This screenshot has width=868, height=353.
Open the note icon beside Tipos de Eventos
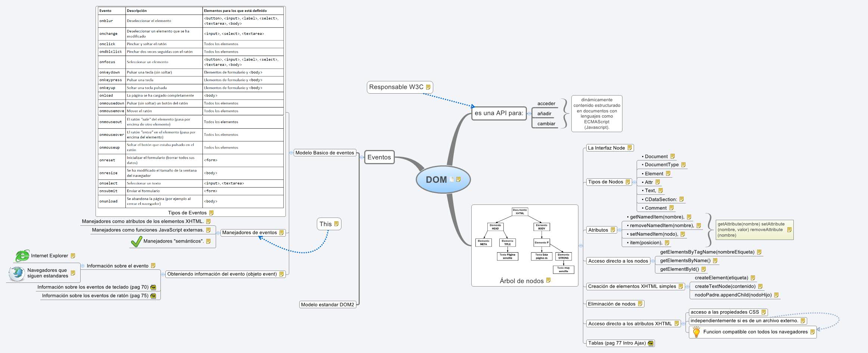point(211,213)
